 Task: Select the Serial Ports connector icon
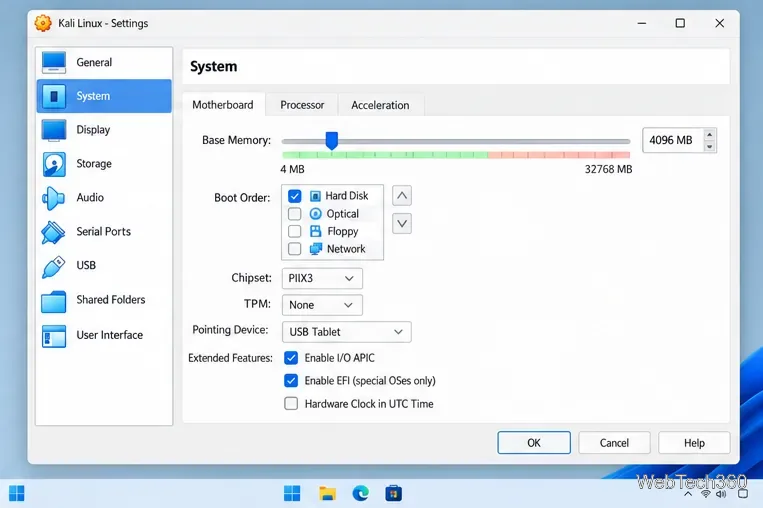53,232
